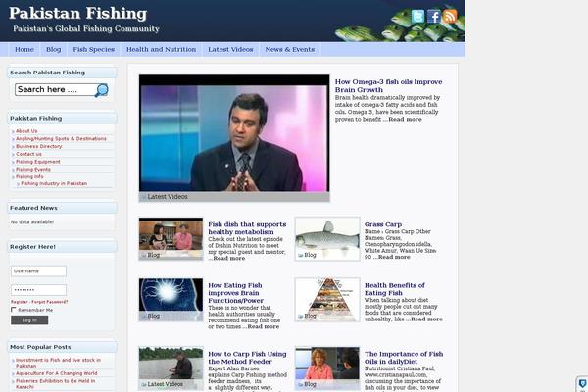Click the Grass Carp fish thumbnail
Viewport: 588px width, 392px height.
(327, 238)
